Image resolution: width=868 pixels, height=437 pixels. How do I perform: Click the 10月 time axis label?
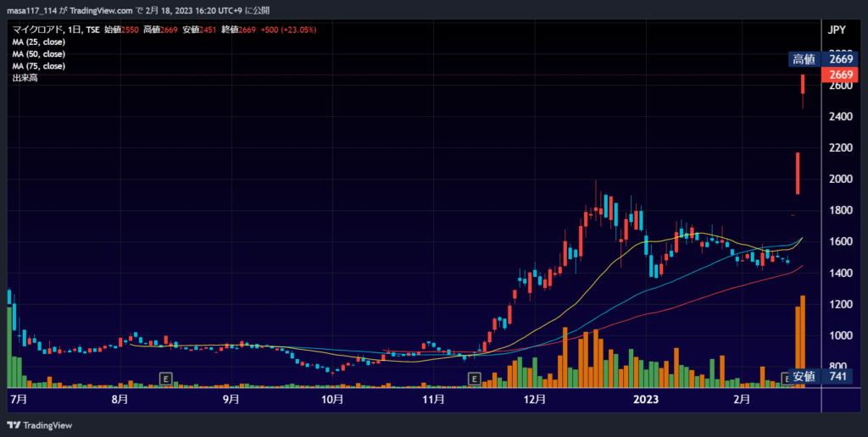click(x=331, y=399)
